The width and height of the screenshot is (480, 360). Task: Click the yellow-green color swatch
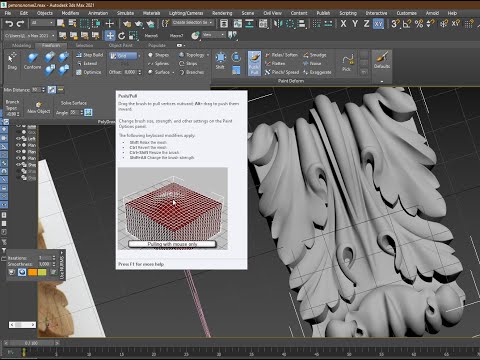42,272
